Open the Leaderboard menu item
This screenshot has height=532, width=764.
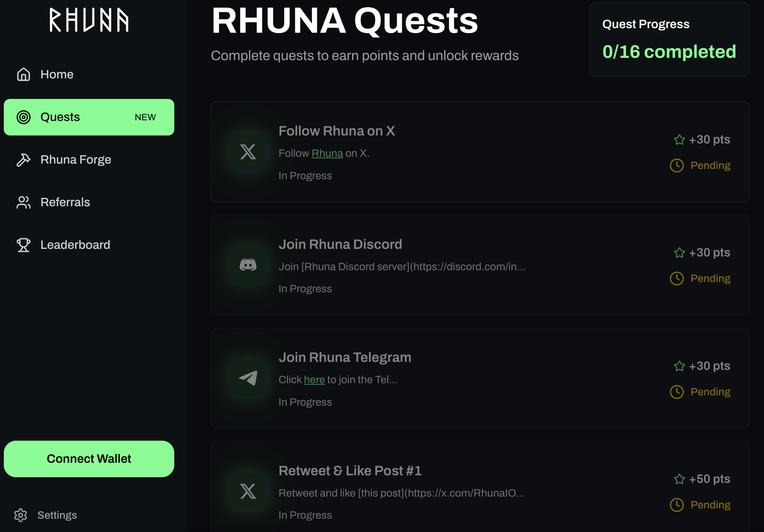pos(75,245)
